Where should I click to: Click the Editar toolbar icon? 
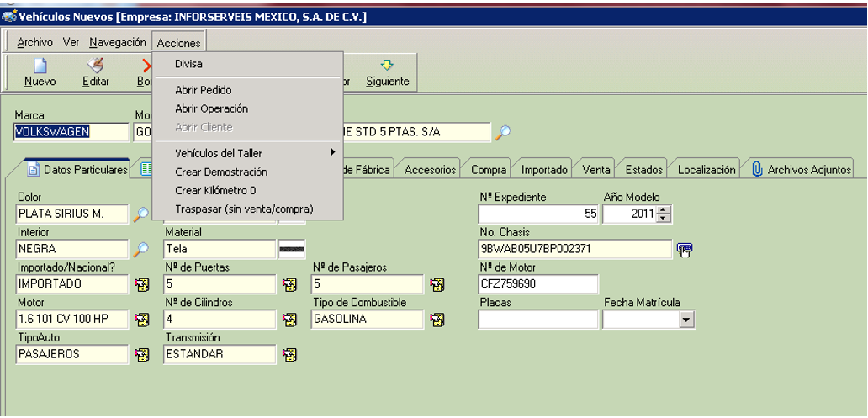96,66
